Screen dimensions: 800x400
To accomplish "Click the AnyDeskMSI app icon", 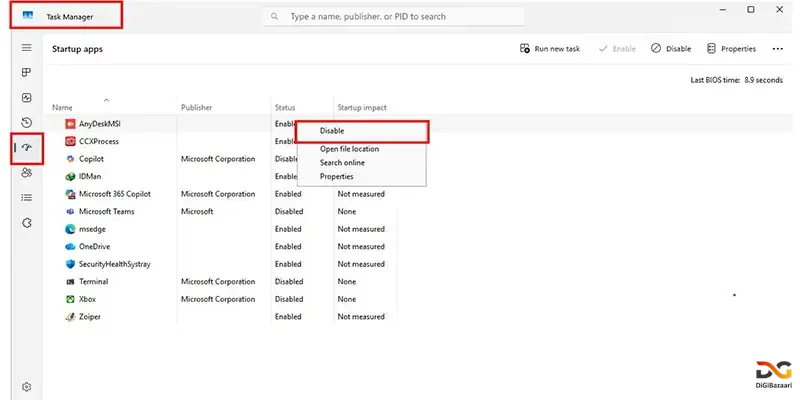I will pyautogui.click(x=70, y=123).
